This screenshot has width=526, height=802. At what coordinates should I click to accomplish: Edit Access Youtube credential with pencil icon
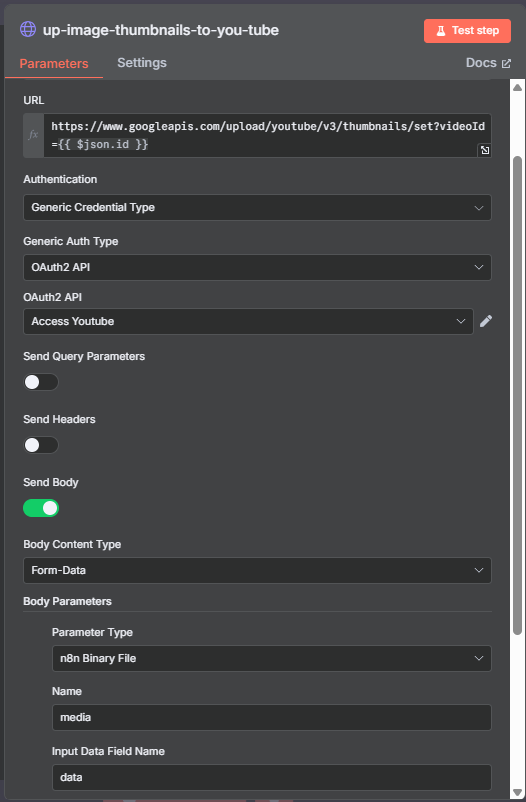click(486, 321)
